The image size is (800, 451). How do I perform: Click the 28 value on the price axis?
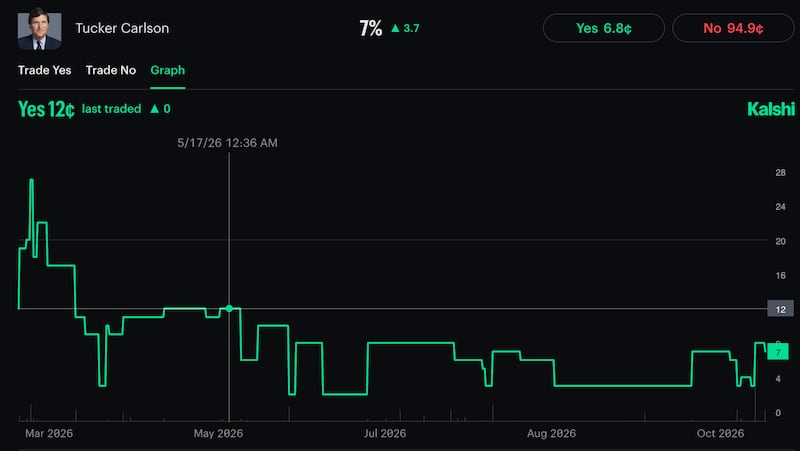pos(781,173)
